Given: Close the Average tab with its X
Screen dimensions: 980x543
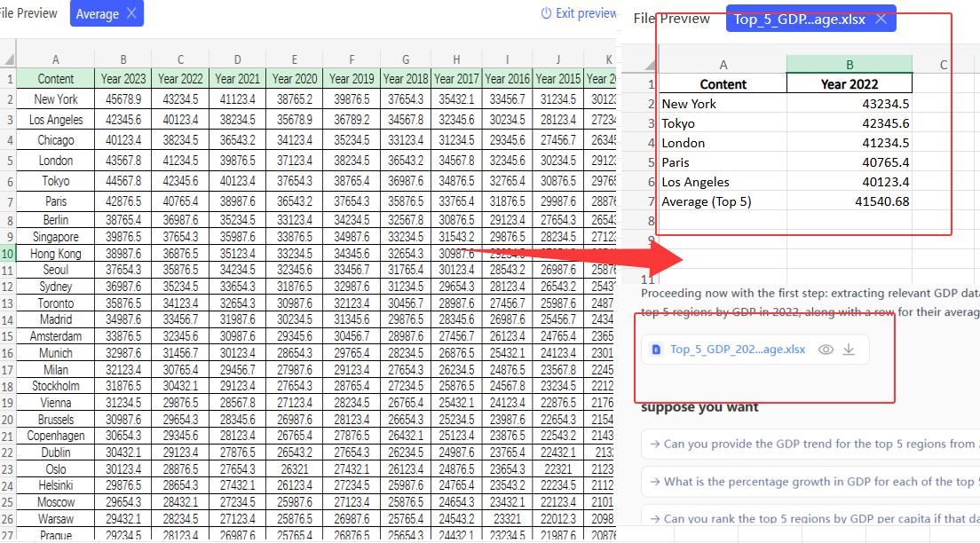Looking at the screenshot, I should click(x=131, y=13).
